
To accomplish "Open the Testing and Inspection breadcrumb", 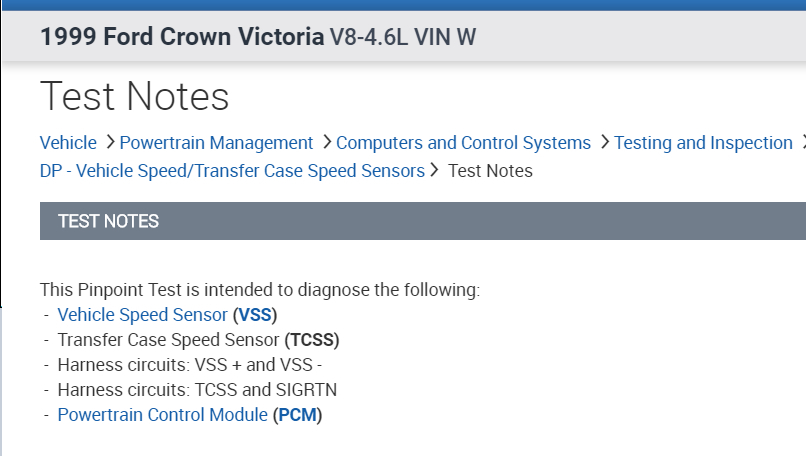I will [703, 143].
